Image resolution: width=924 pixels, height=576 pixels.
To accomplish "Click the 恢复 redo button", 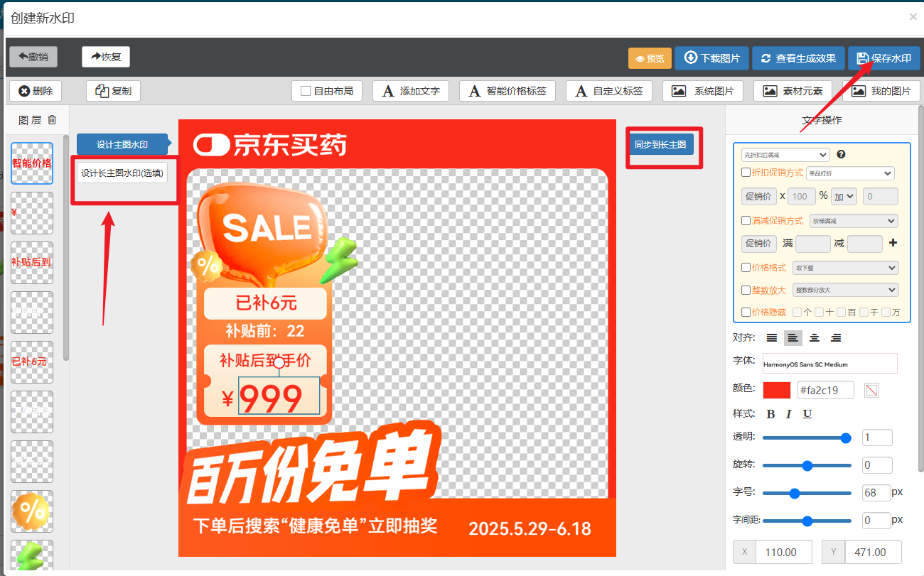I will (x=106, y=57).
